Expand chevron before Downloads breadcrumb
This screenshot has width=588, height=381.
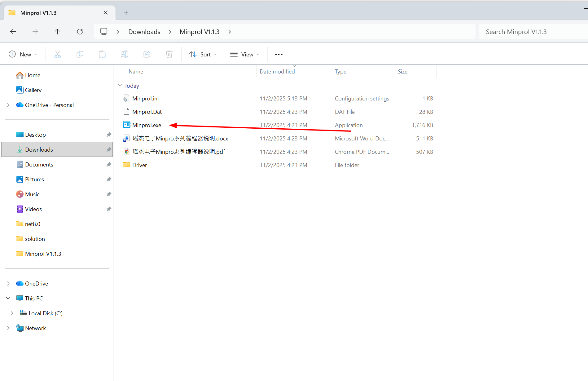click(x=118, y=32)
